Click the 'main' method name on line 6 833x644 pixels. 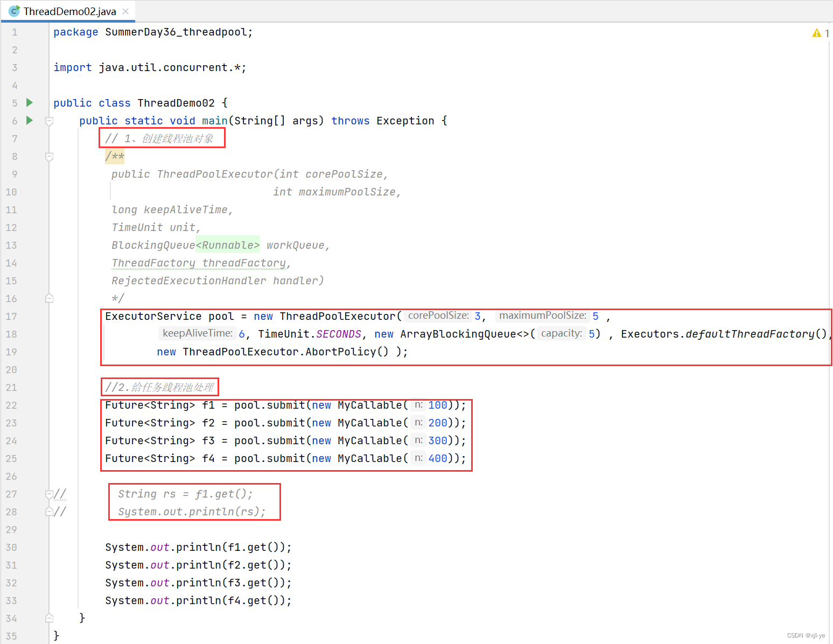[x=215, y=121]
